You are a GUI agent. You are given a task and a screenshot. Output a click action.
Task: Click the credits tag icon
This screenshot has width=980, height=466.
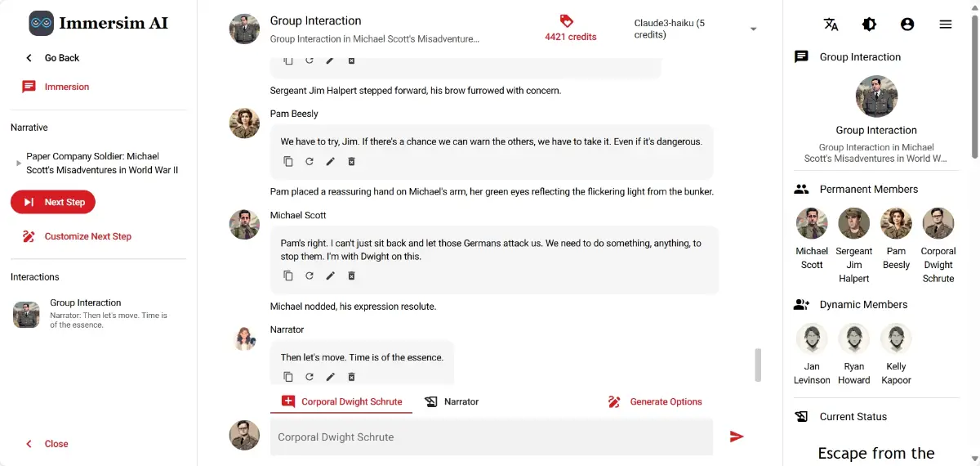coord(567,21)
